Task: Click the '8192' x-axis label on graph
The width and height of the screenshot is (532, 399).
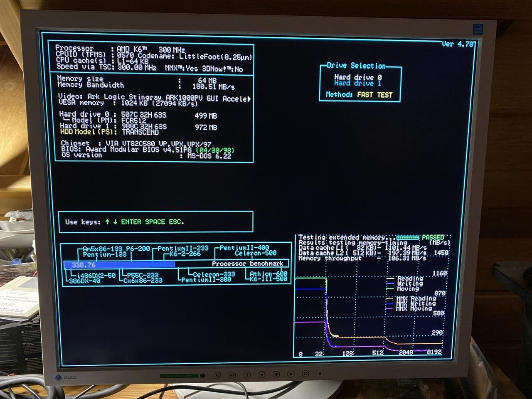Action: [434, 352]
